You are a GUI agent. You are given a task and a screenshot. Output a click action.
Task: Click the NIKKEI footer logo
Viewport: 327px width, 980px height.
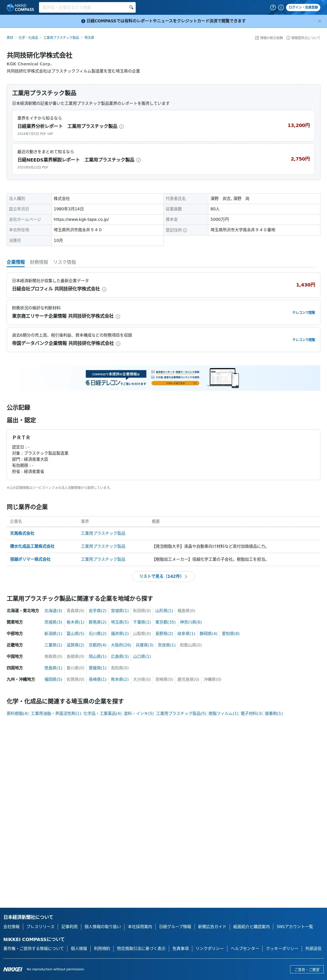[13, 969]
